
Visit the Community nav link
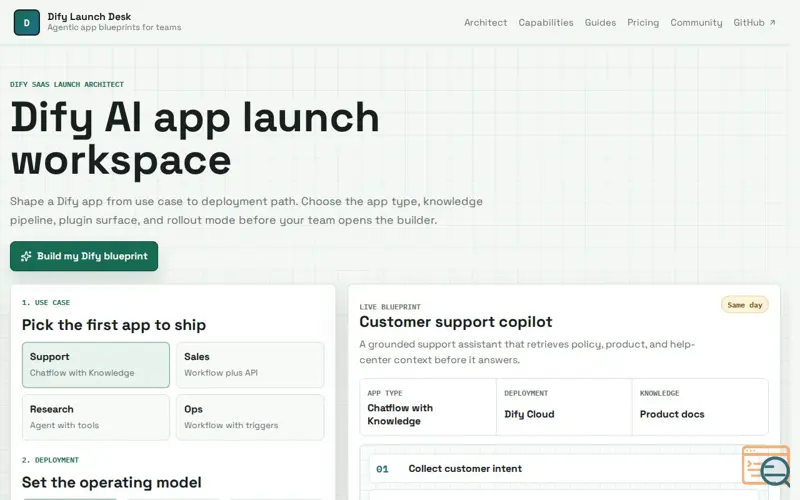(x=696, y=22)
